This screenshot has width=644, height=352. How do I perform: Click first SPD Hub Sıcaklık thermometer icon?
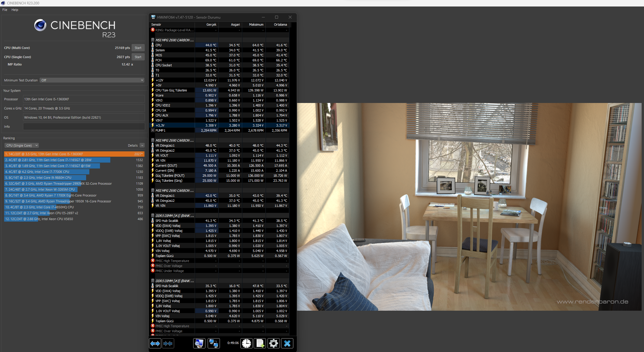click(x=153, y=221)
